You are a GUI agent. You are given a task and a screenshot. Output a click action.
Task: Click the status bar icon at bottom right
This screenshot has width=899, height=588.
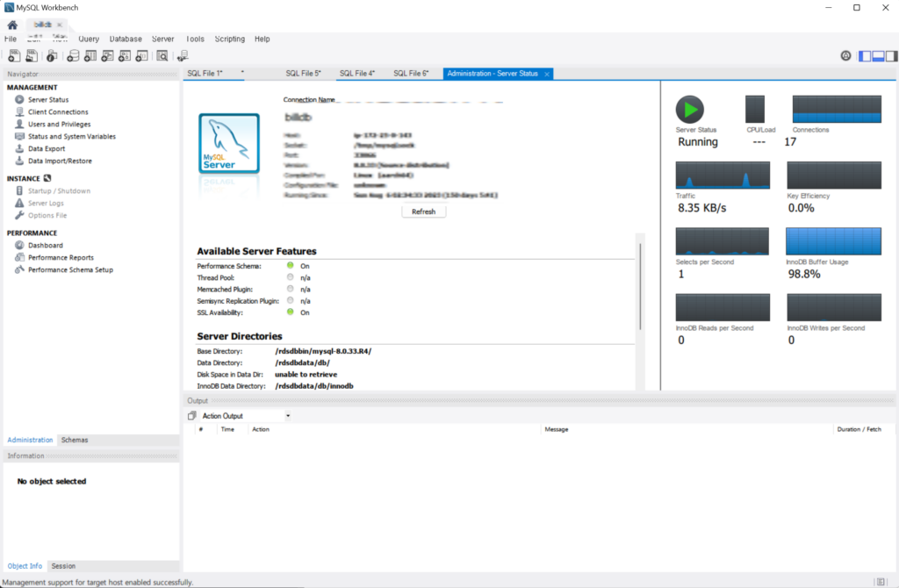click(881, 582)
